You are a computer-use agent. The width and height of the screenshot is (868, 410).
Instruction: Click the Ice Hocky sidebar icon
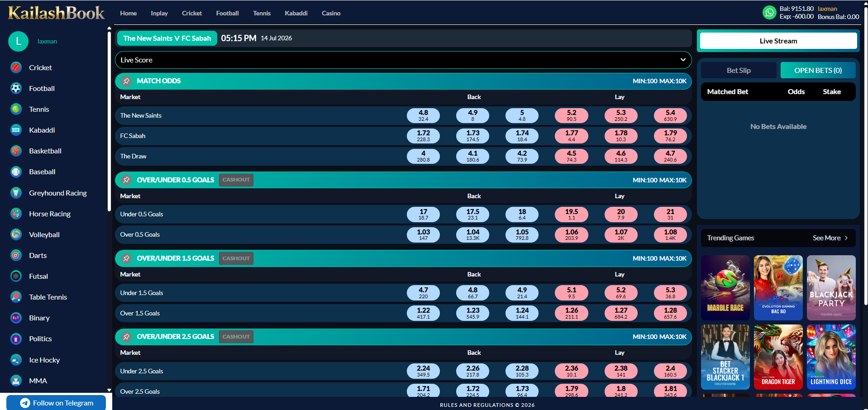point(16,360)
